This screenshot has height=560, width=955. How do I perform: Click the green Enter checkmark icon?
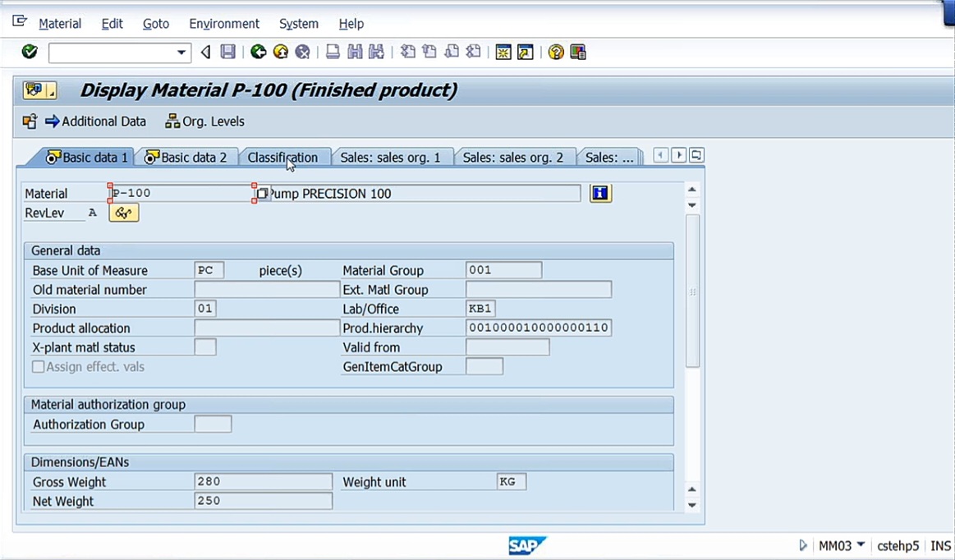(x=30, y=52)
